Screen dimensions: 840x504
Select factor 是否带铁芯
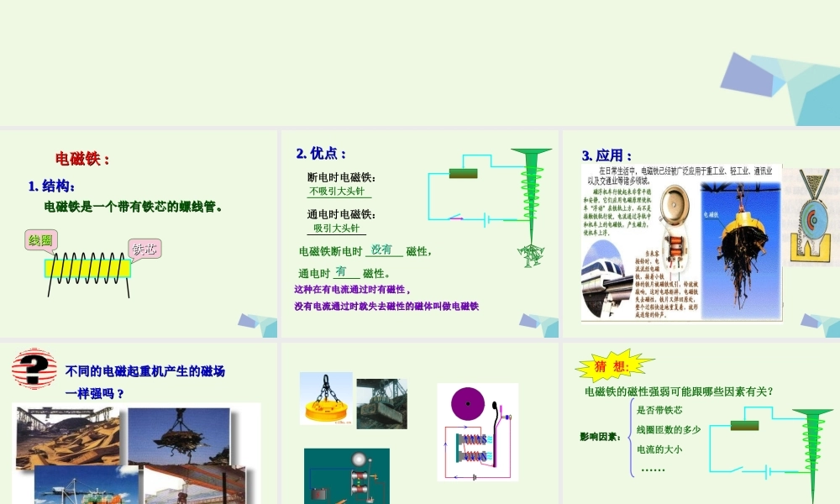click(x=659, y=410)
